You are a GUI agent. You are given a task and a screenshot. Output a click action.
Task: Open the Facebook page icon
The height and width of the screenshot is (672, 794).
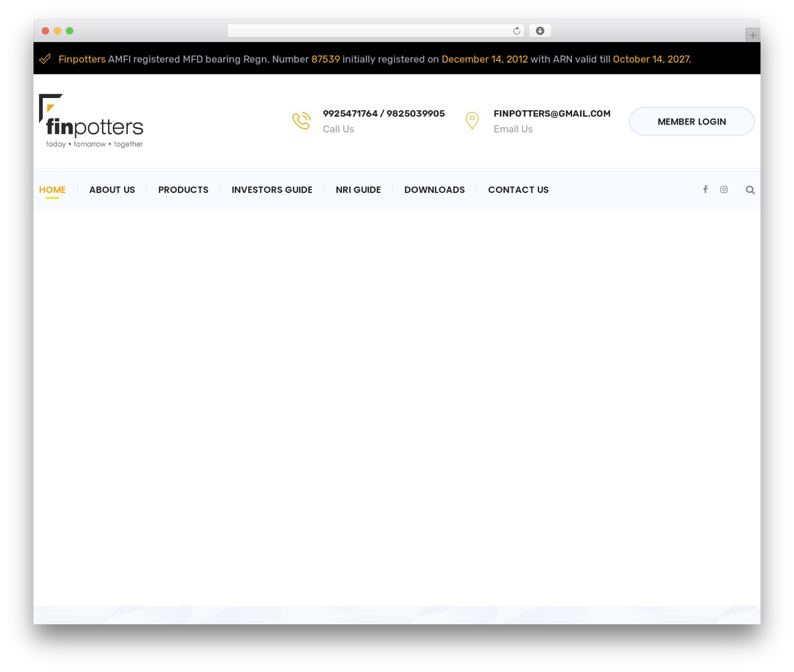[705, 190]
